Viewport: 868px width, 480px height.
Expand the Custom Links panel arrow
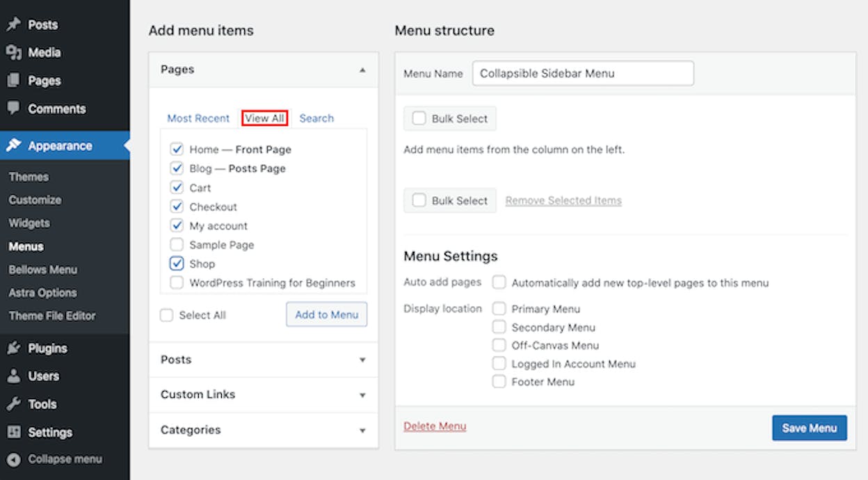(x=362, y=395)
